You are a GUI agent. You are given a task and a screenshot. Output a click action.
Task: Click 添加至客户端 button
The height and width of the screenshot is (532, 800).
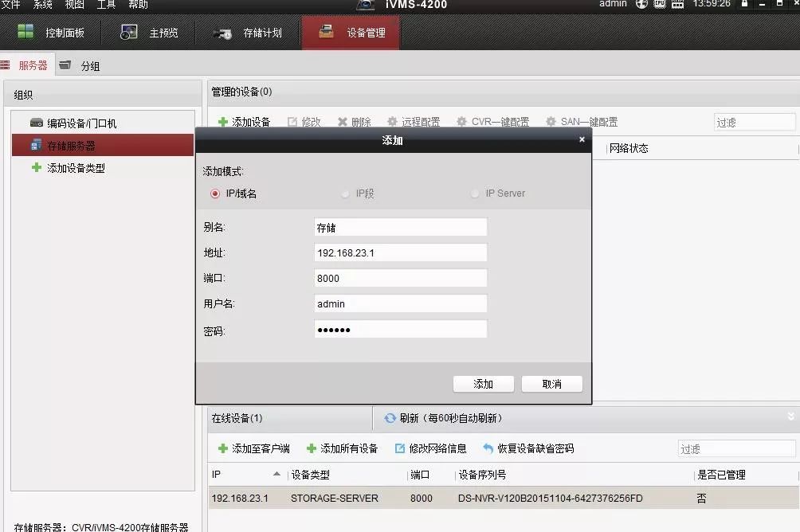click(253, 448)
